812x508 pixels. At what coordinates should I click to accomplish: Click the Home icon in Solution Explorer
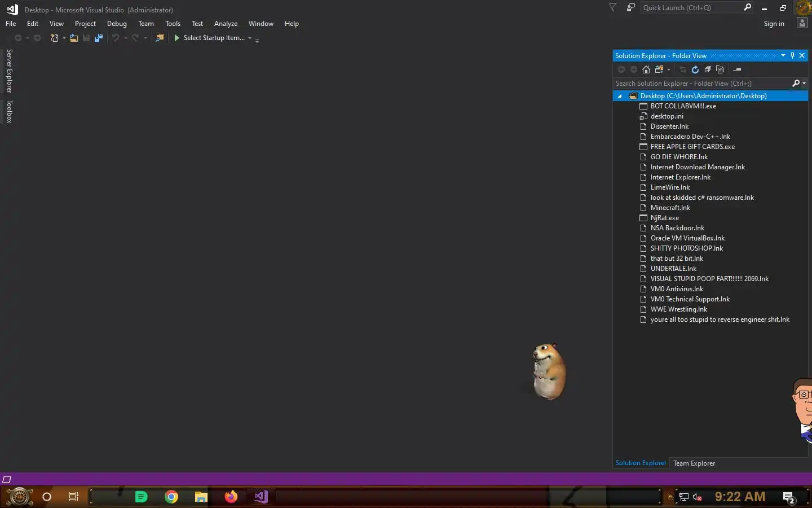646,69
